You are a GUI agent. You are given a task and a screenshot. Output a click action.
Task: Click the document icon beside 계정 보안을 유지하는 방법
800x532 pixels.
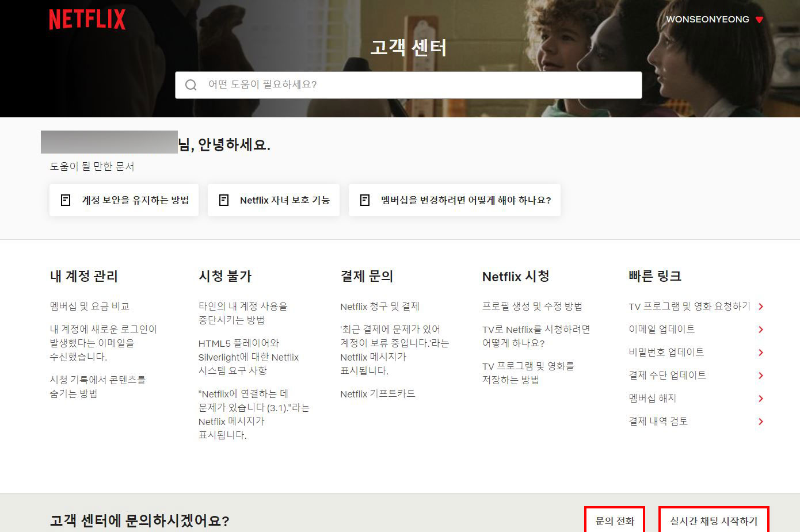[x=66, y=200]
